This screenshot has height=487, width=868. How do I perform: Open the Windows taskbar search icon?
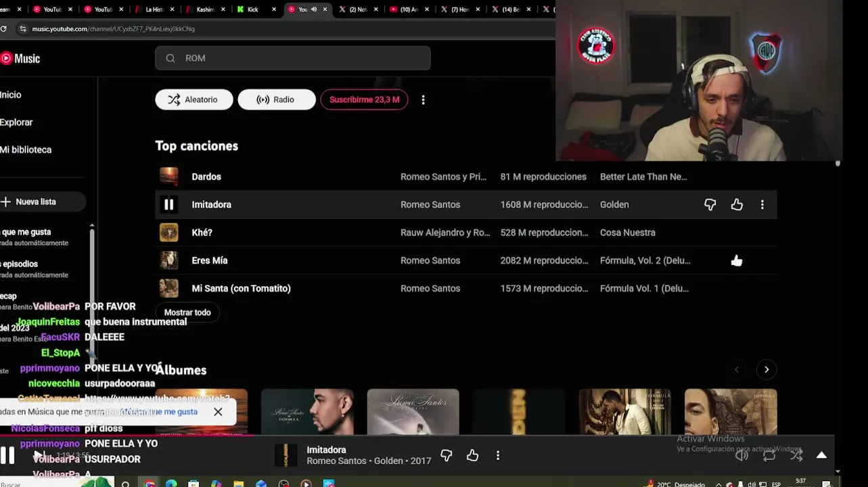(x=125, y=484)
